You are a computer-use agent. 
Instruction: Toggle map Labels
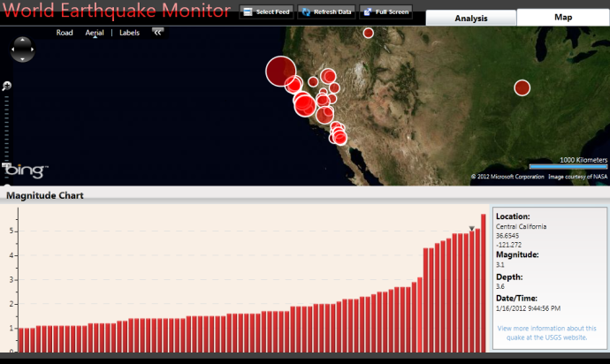[129, 33]
